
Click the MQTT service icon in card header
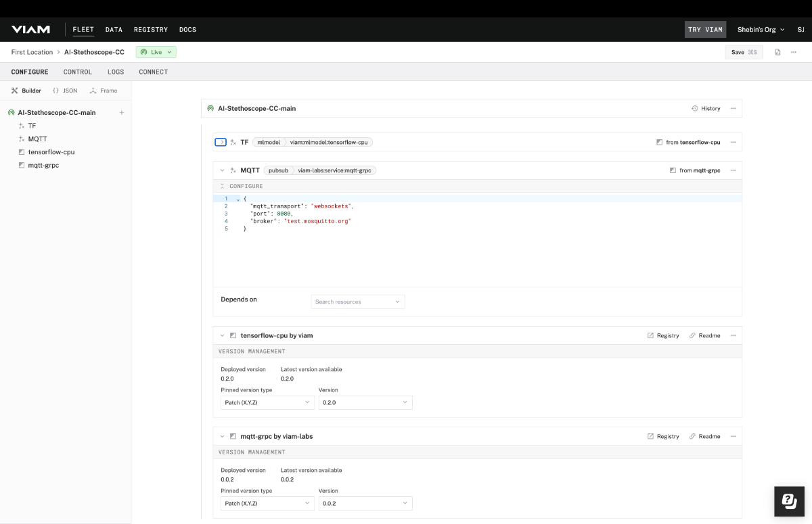(x=233, y=170)
